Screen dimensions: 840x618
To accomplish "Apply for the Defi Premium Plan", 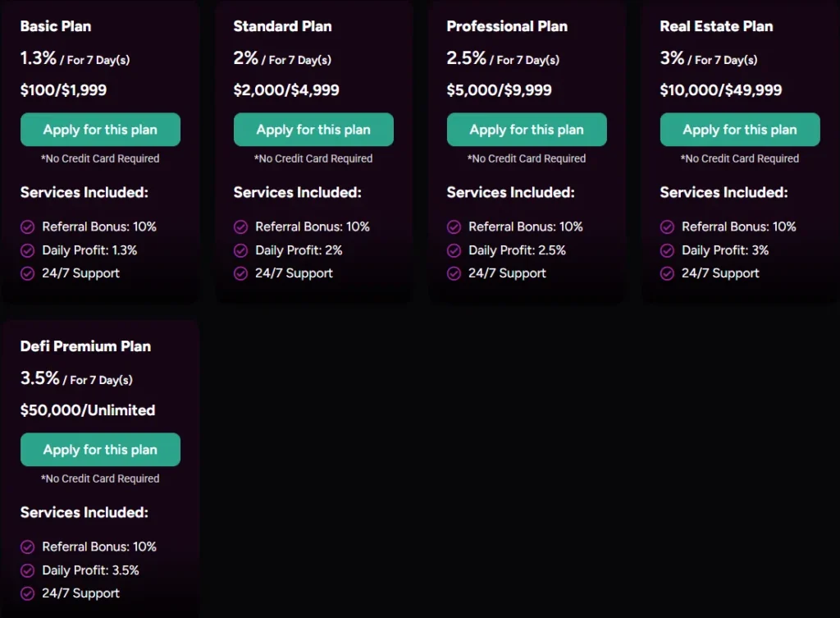I will tap(100, 449).
